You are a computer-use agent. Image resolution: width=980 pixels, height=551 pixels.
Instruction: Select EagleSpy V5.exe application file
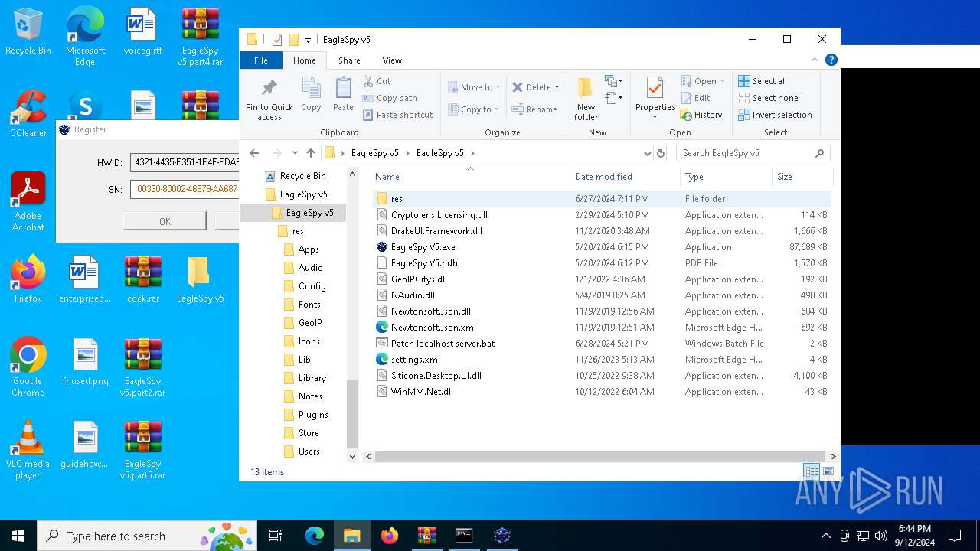pyautogui.click(x=423, y=247)
